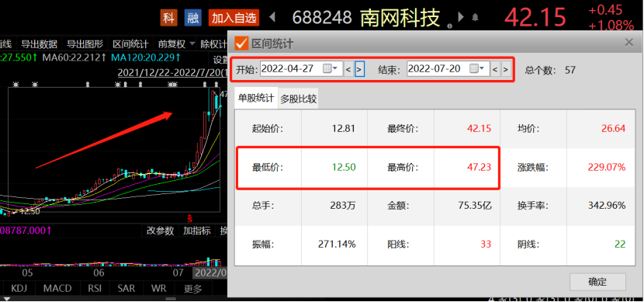
Task: Click the alert bell icon
Action: point(475,17)
